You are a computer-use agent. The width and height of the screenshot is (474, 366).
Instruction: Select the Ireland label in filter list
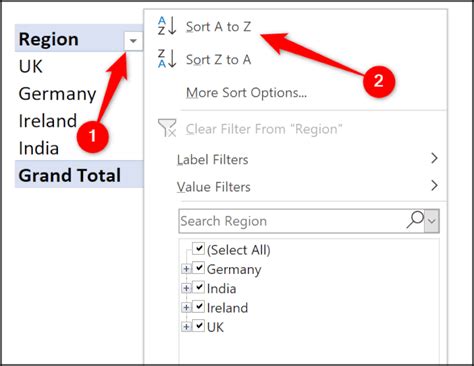click(x=227, y=308)
